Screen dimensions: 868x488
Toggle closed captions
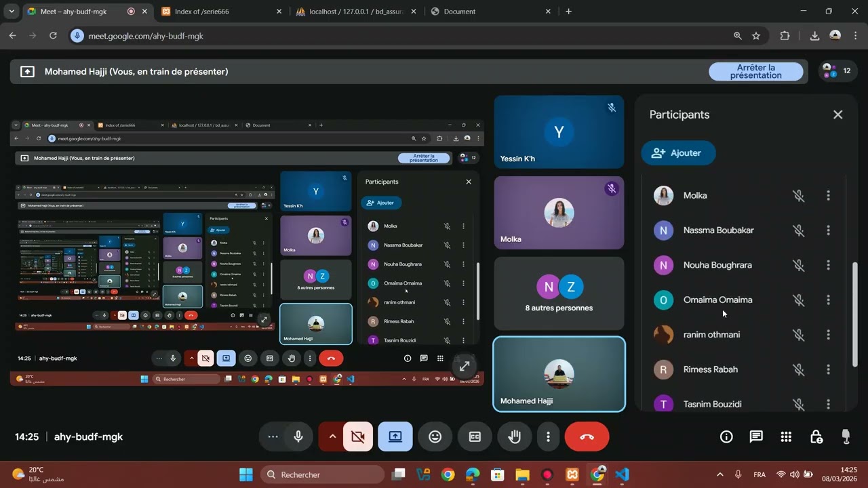pos(475,437)
